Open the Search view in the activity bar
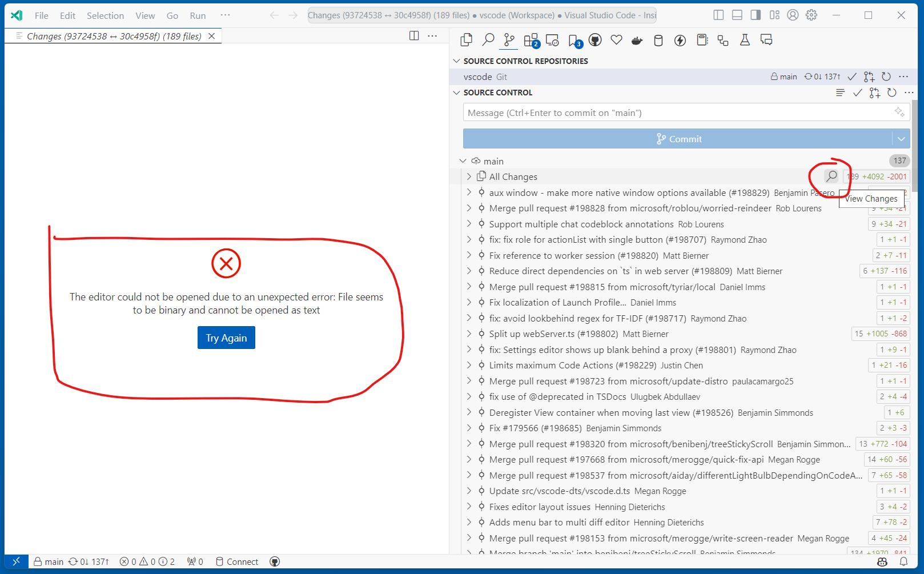Image resolution: width=924 pixels, height=574 pixels. [x=488, y=40]
